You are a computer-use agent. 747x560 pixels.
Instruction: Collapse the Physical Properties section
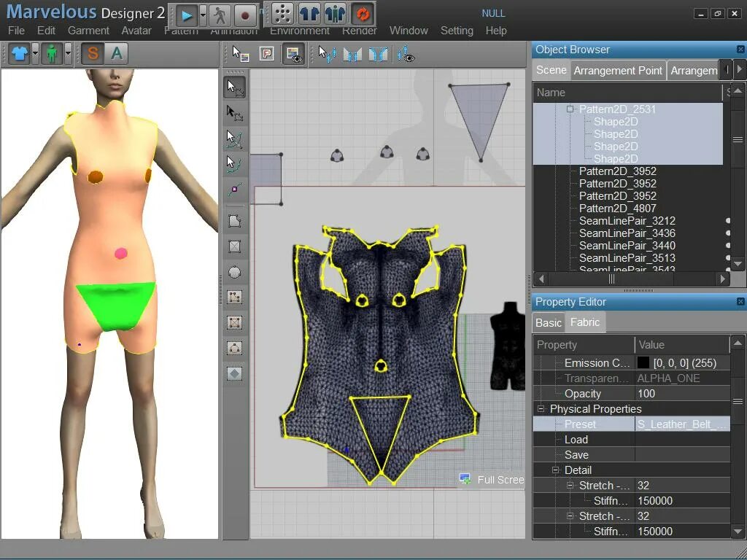(x=541, y=408)
